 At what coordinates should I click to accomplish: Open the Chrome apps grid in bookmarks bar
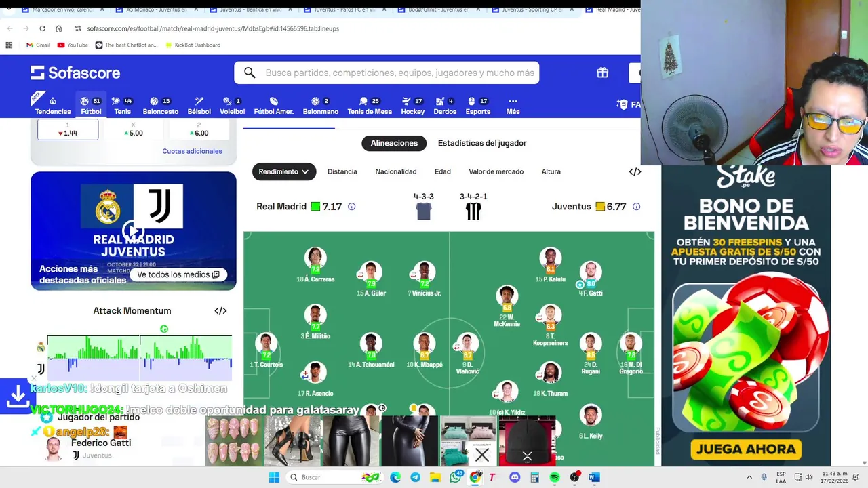tap(9, 45)
